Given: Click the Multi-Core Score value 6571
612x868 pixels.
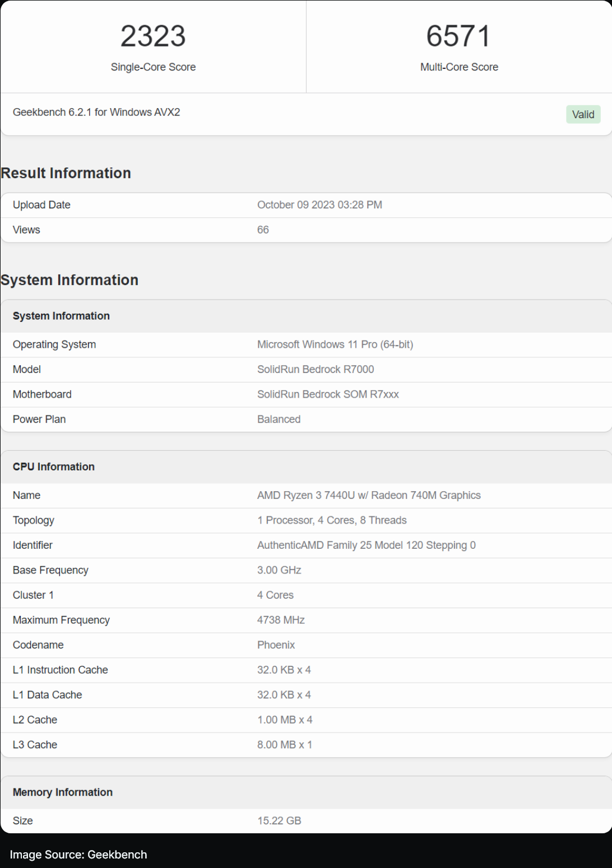Looking at the screenshot, I should [459, 36].
